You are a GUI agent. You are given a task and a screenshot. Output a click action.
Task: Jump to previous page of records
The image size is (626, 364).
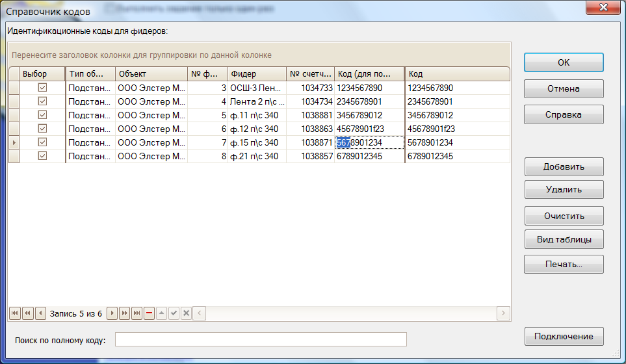tap(28, 313)
